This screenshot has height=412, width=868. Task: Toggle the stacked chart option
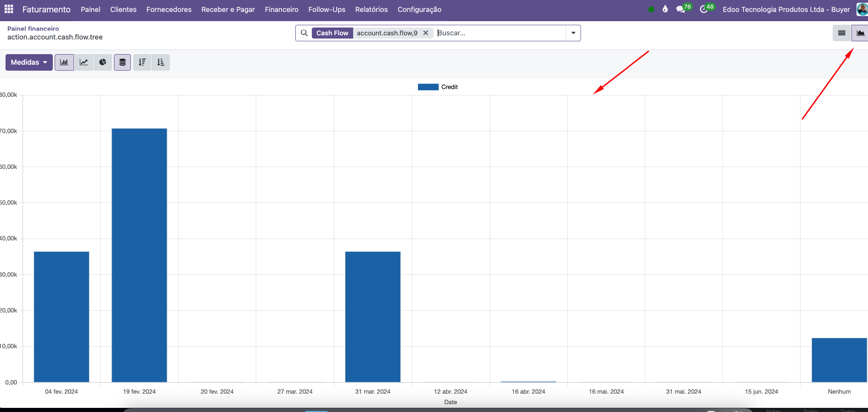[x=123, y=62]
